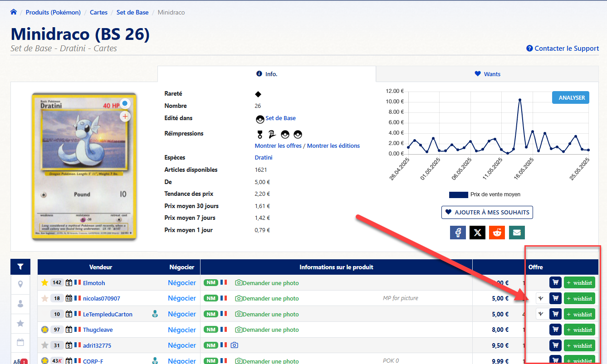The height and width of the screenshot is (364, 607).
Task: Switch to the Wants tab
Action: pos(487,74)
